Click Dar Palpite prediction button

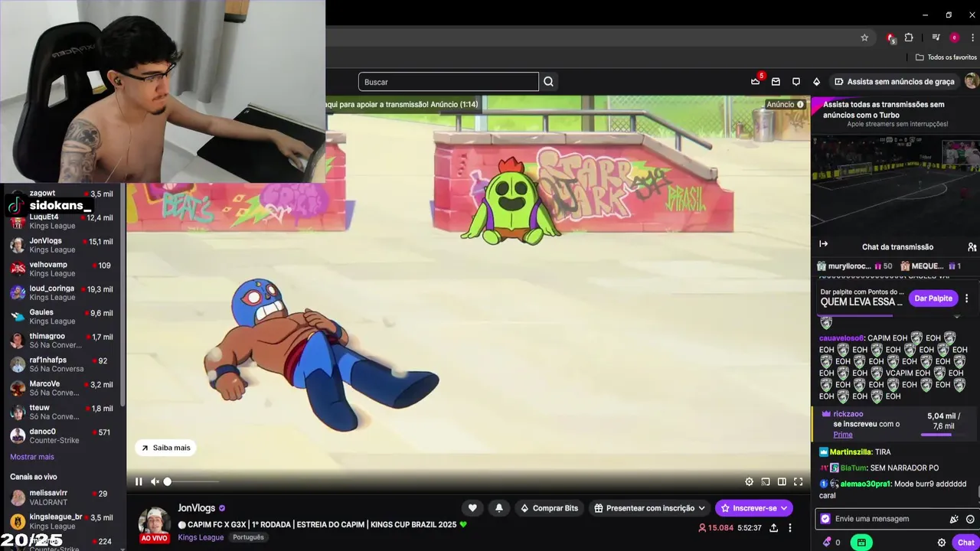[x=933, y=298]
